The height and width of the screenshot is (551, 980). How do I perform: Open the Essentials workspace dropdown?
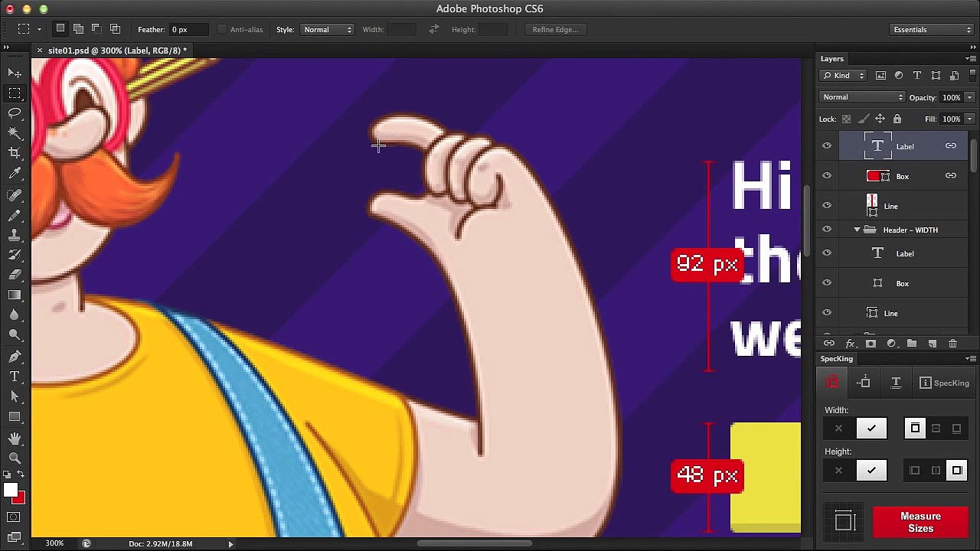point(933,29)
